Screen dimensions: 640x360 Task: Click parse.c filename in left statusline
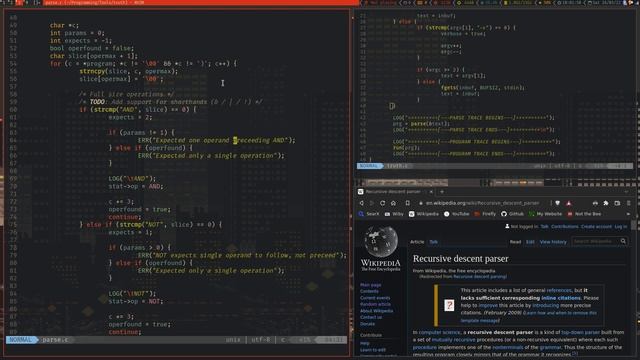pos(55,340)
